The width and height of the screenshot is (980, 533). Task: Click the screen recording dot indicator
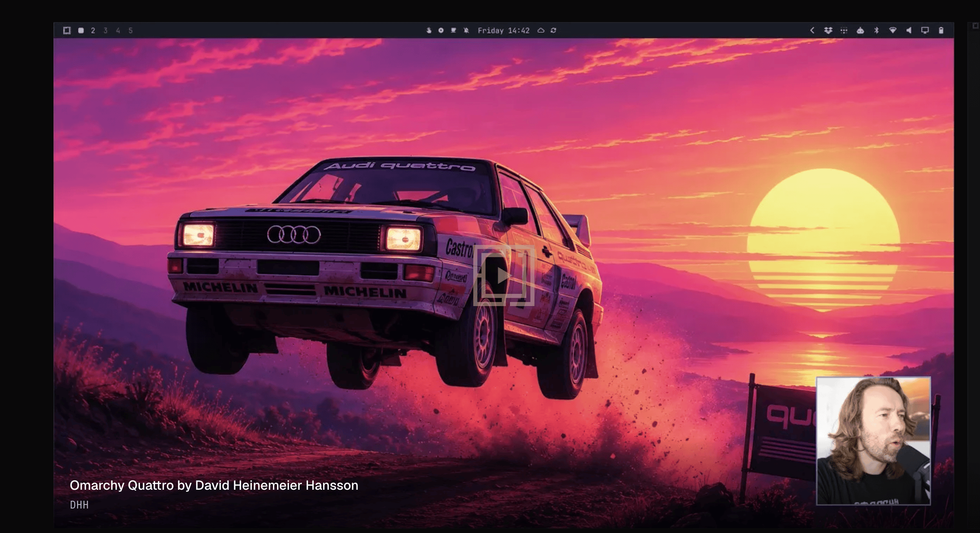click(441, 30)
